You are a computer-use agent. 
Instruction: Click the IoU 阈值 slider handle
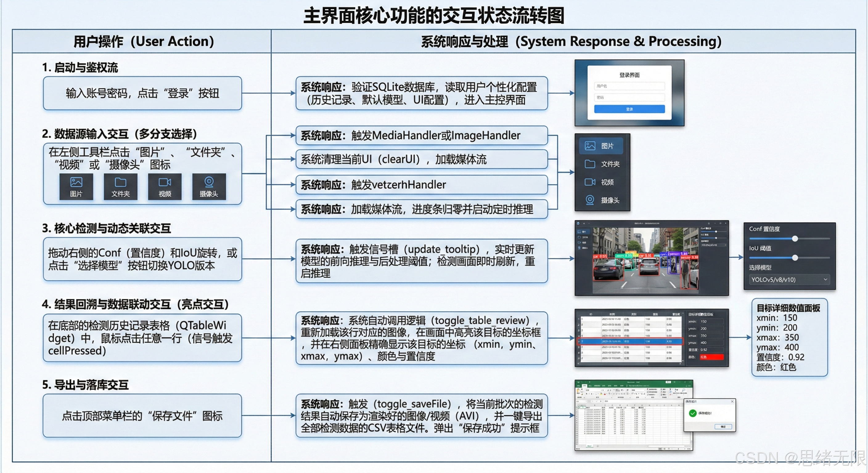coord(795,257)
